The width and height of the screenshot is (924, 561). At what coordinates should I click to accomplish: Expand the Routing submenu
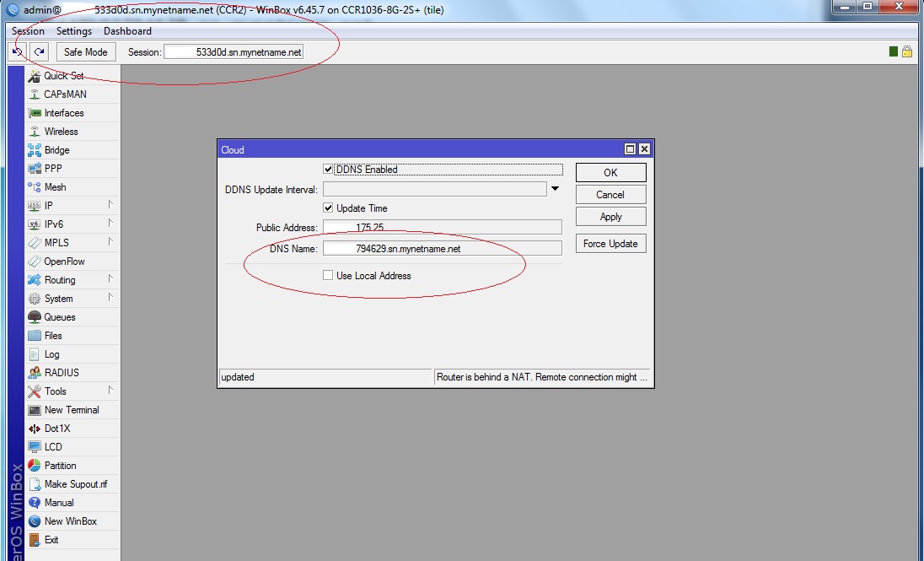tap(110, 279)
